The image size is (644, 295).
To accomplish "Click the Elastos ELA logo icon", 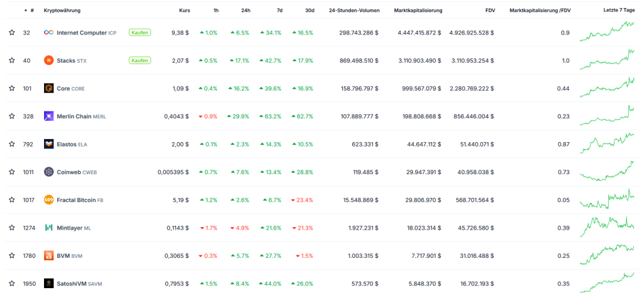I will (49, 144).
